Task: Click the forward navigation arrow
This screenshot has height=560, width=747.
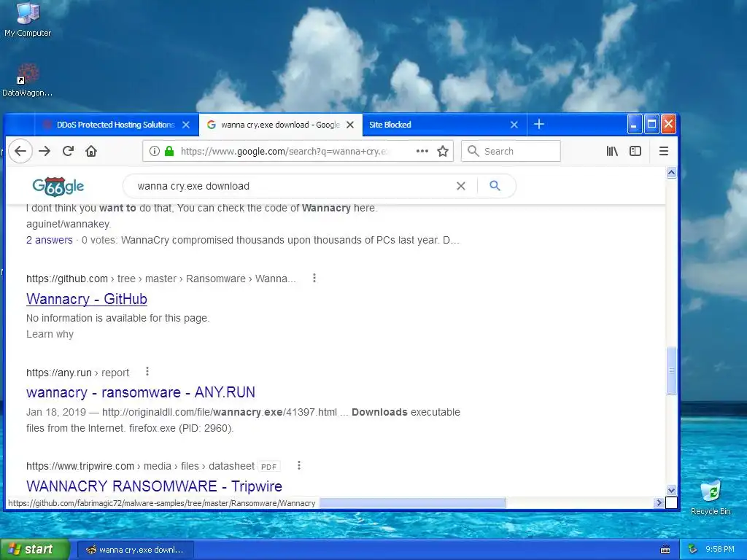Action: click(44, 152)
